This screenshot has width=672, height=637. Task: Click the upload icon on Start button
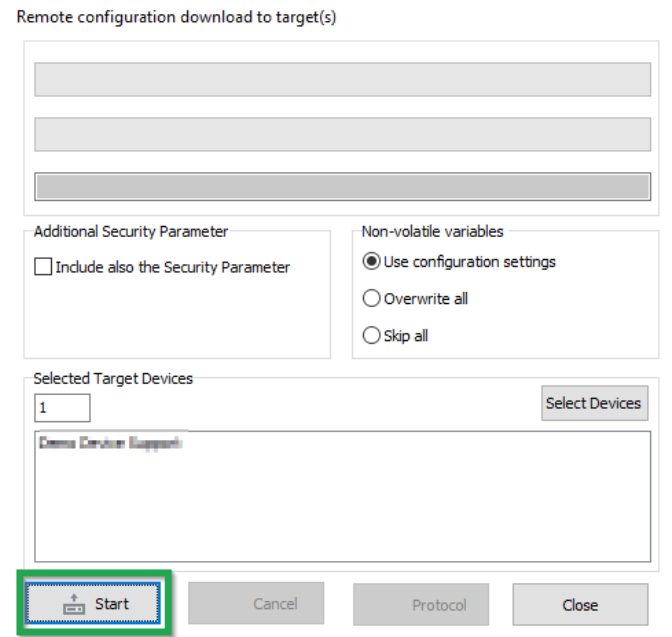click(71, 604)
